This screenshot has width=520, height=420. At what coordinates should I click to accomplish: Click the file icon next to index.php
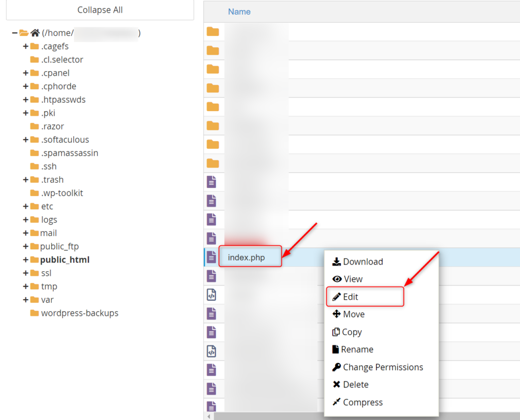[212, 256]
